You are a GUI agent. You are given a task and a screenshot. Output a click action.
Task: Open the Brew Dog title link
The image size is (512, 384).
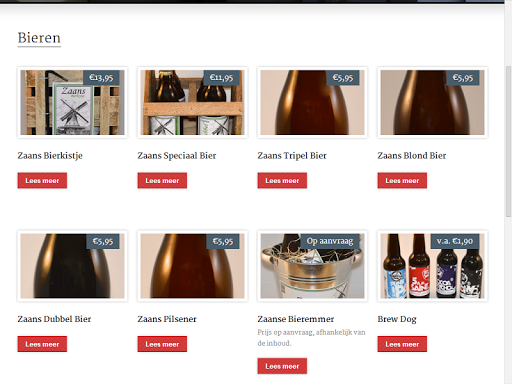tap(397, 319)
